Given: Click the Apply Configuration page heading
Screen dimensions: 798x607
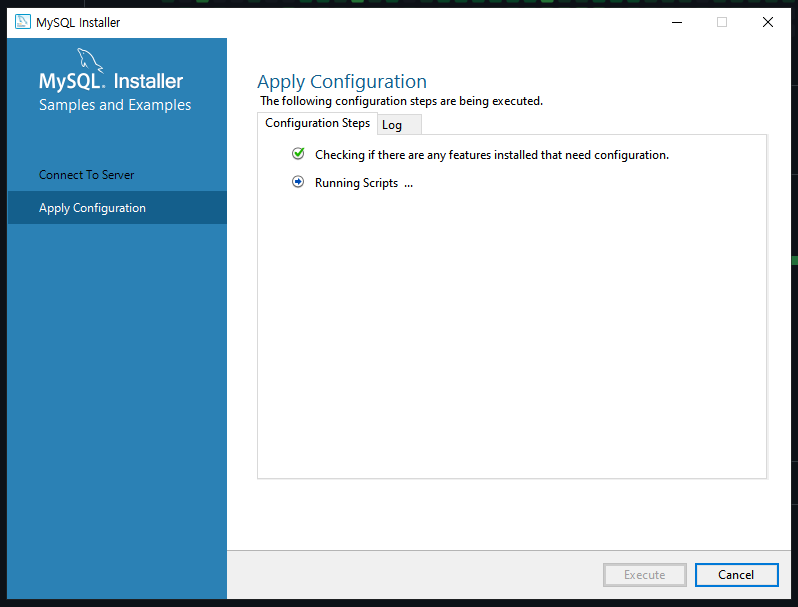Looking at the screenshot, I should pyautogui.click(x=342, y=81).
